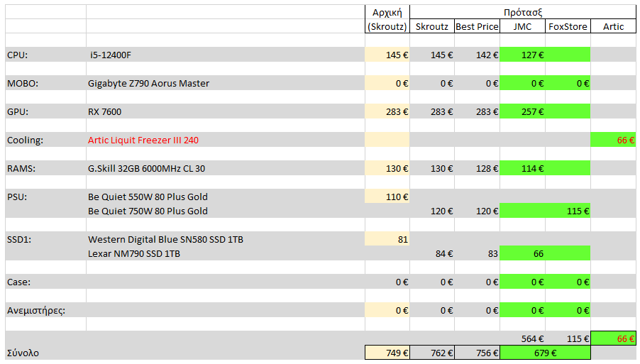The image size is (640, 364).
Task: Select the red '66 €' Artic subtotal cell
Action: coord(613,338)
